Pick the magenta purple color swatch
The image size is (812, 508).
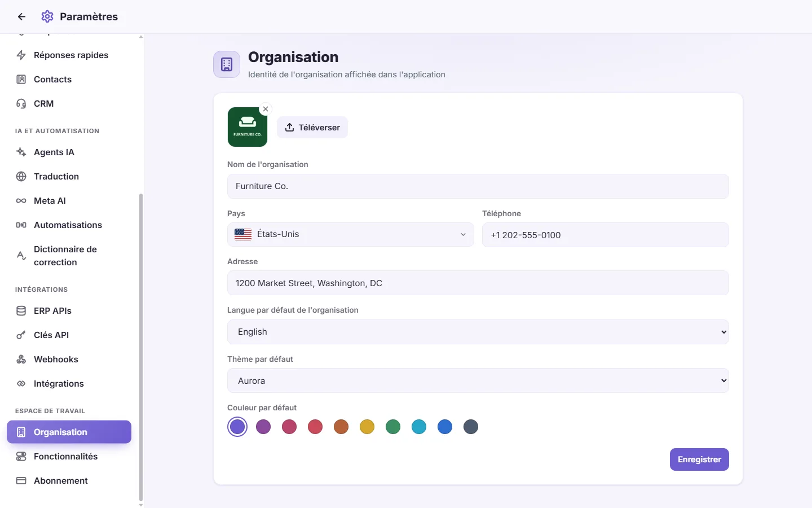[x=263, y=427]
